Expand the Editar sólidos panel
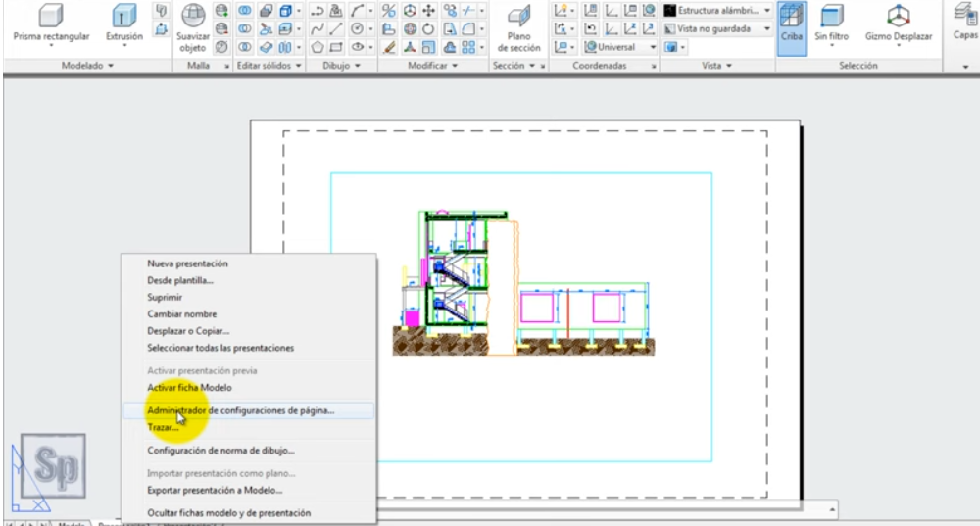The width and height of the screenshot is (980, 526). point(269,65)
